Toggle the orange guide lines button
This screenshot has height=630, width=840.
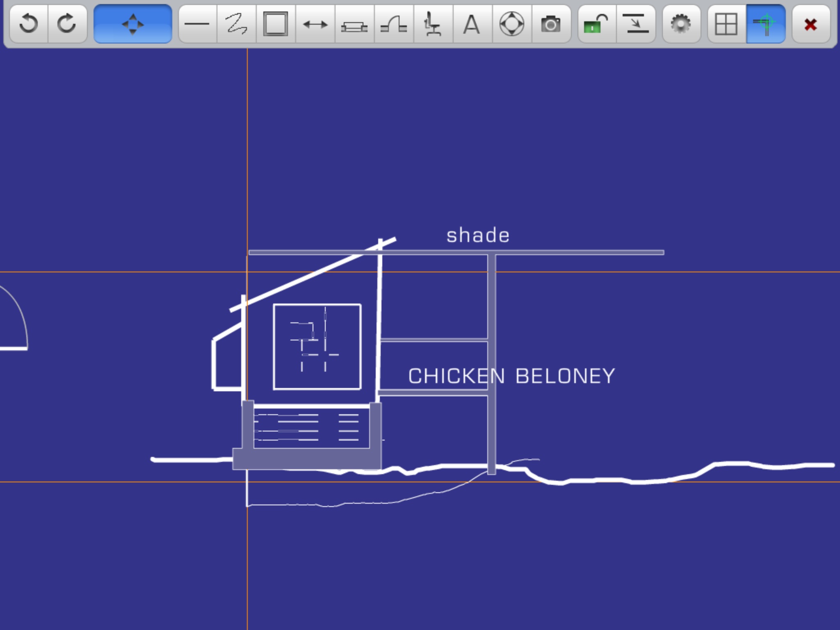[765, 24]
